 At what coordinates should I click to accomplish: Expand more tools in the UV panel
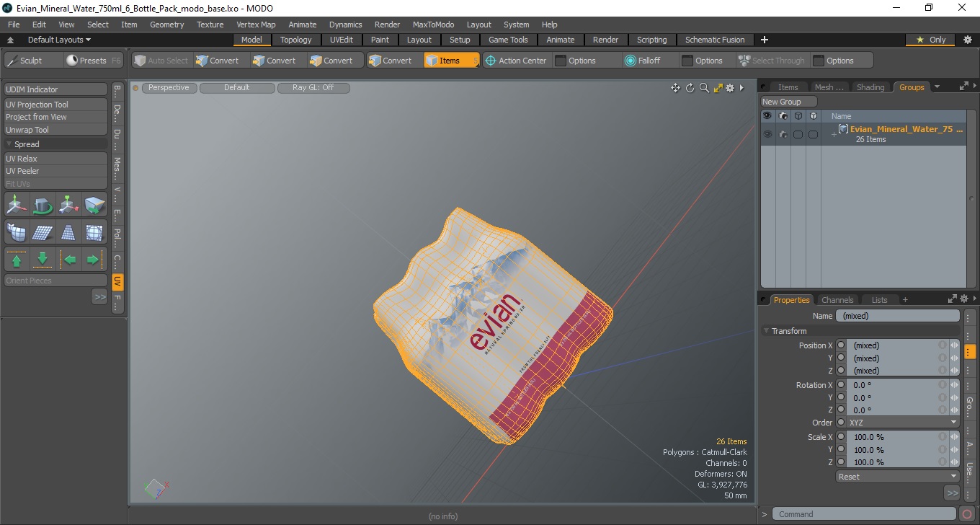(99, 296)
